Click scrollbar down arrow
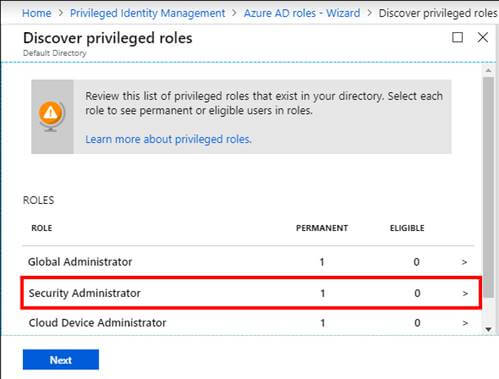This screenshot has height=379, width=499. [x=488, y=329]
